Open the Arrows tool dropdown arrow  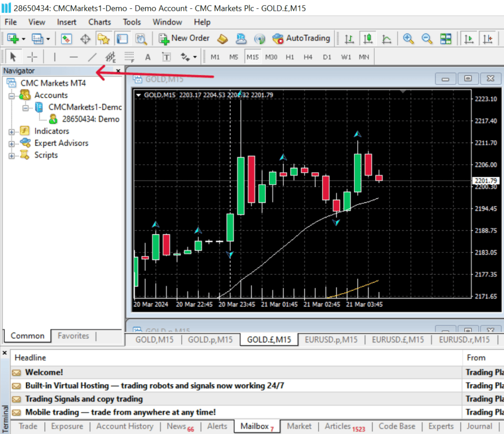coord(195,58)
